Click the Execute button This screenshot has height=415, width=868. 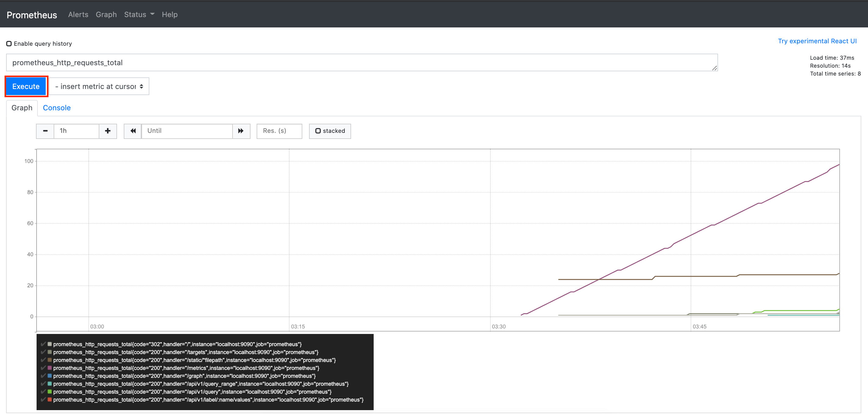click(x=26, y=87)
